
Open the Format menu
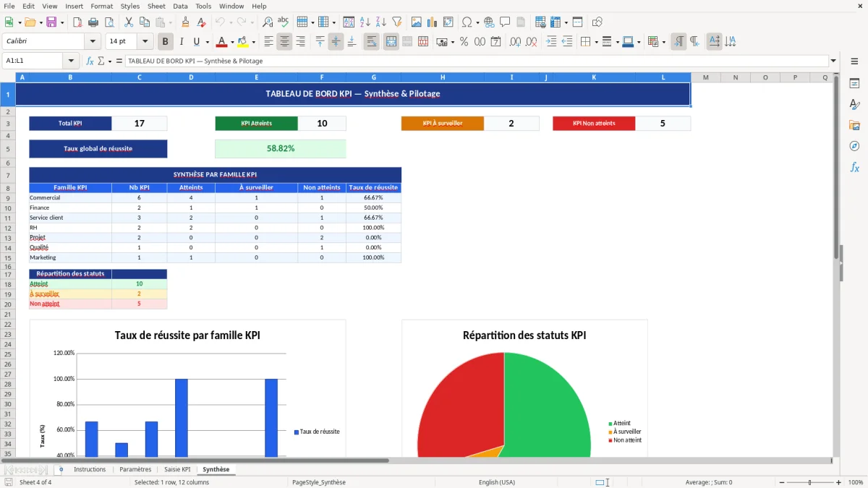[101, 6]
